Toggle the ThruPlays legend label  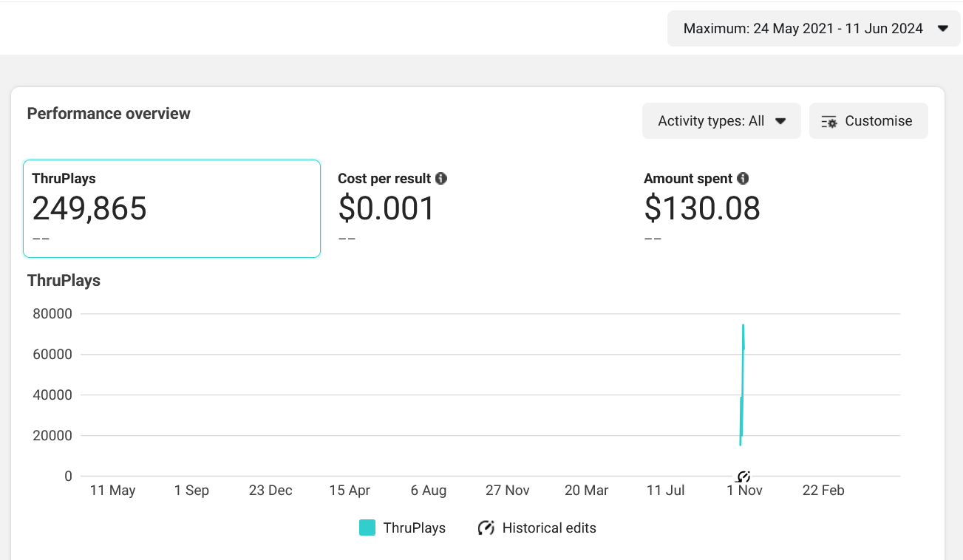tap(414, 527)
